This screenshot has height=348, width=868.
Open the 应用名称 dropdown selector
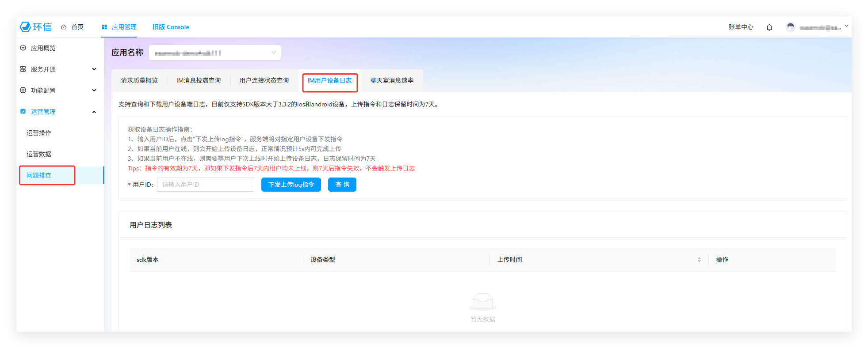(215, 53)
